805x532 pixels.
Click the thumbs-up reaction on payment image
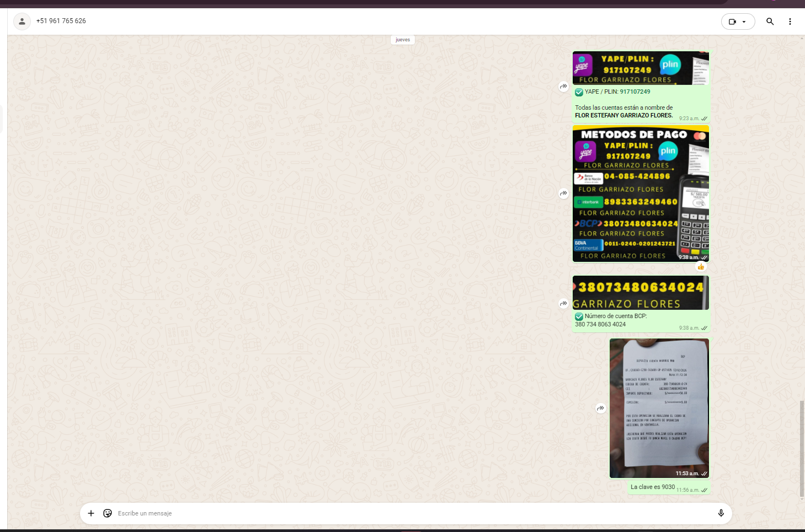click(701, 267)
